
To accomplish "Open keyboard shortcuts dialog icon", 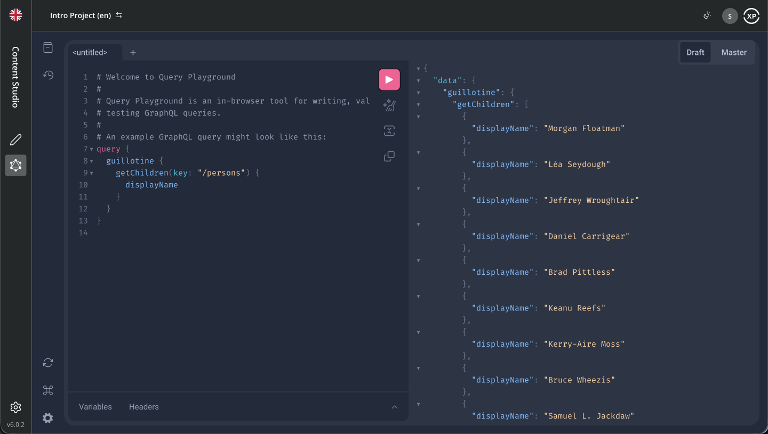I will pyautogui.click(x=48, y=390).
